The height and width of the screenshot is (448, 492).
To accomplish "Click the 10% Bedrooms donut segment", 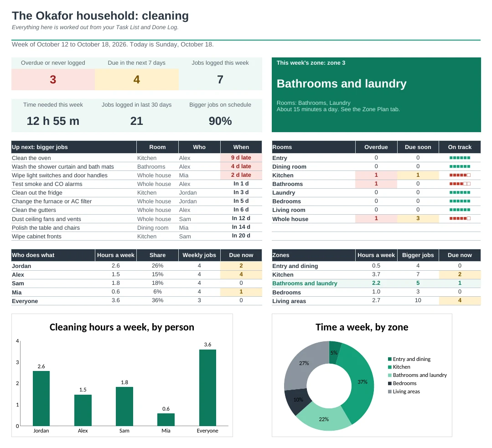I will click(x=297, y=401).
